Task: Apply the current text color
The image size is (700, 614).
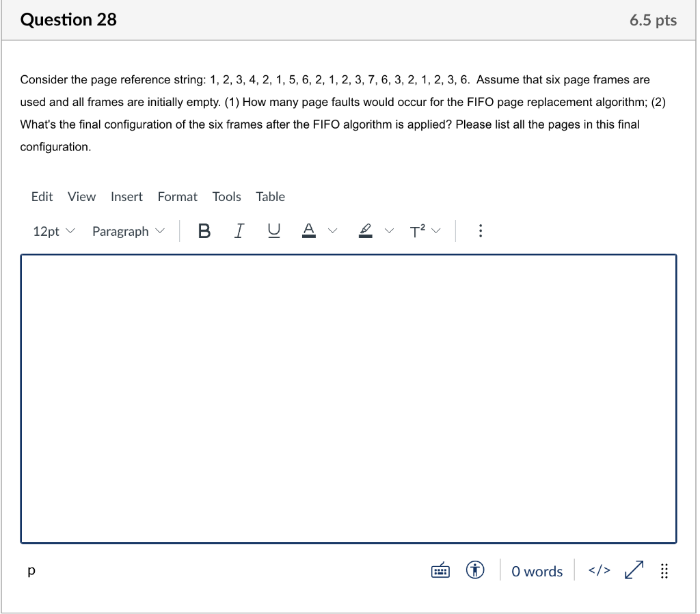Action: tap(309, 230)
